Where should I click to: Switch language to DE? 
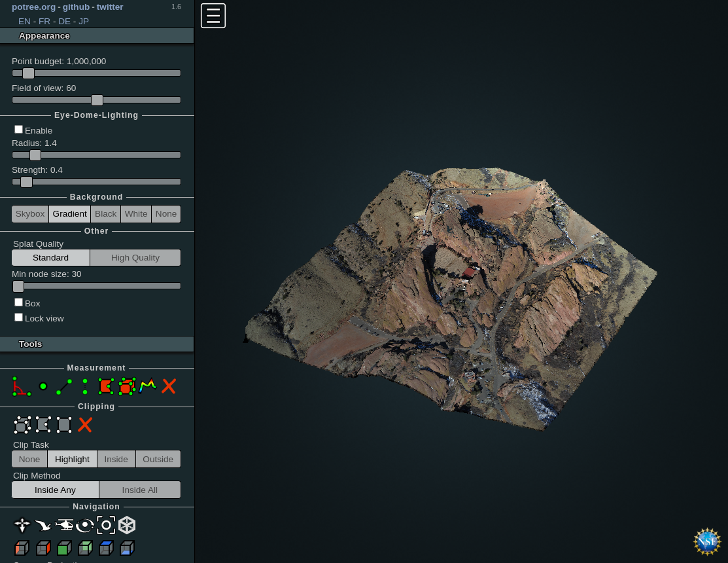pyautogui.click(x=64, y=22)
